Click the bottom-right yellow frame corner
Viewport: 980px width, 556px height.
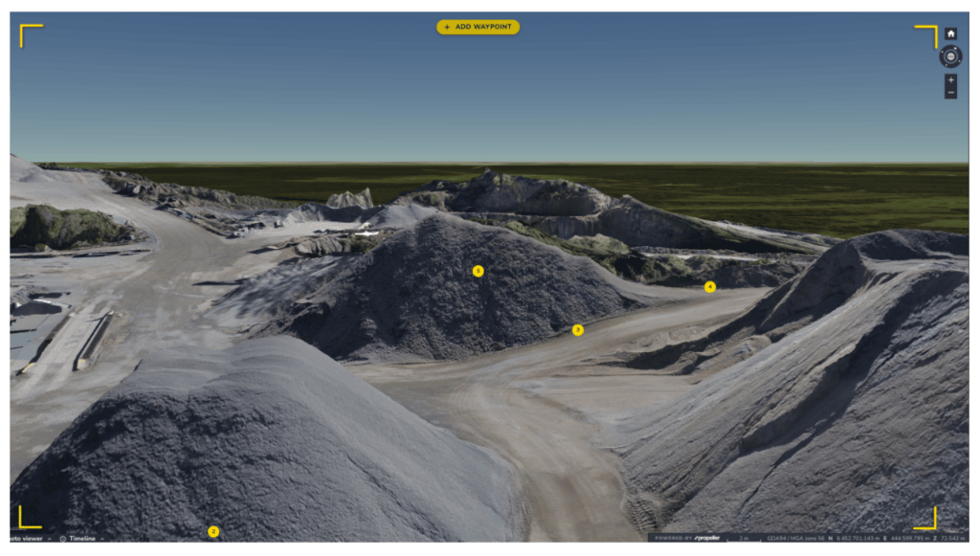pyautogui.click(x=926, y=520)
